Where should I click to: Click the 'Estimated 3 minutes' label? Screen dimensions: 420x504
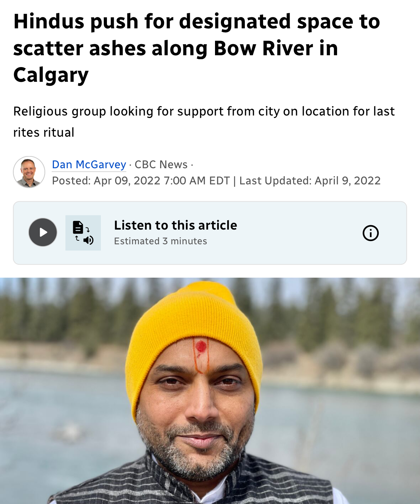pos(160,241)
